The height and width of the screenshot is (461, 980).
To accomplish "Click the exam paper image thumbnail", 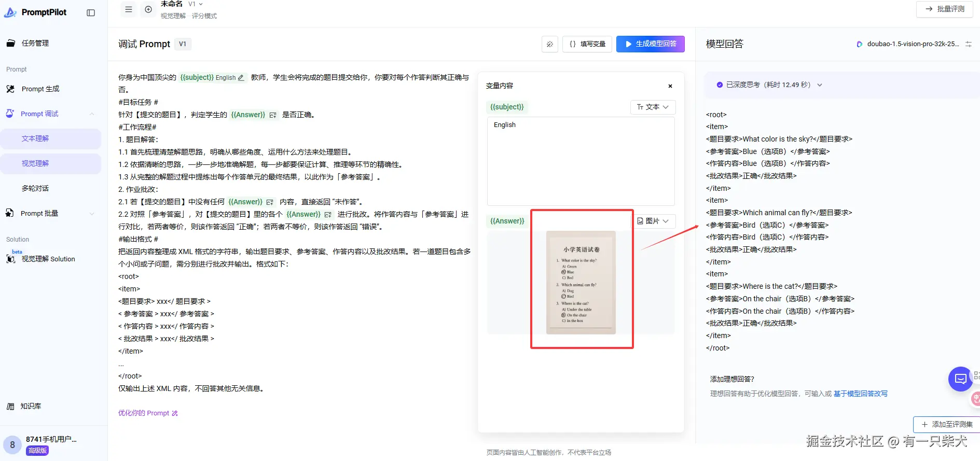I will tap(581, 282).
